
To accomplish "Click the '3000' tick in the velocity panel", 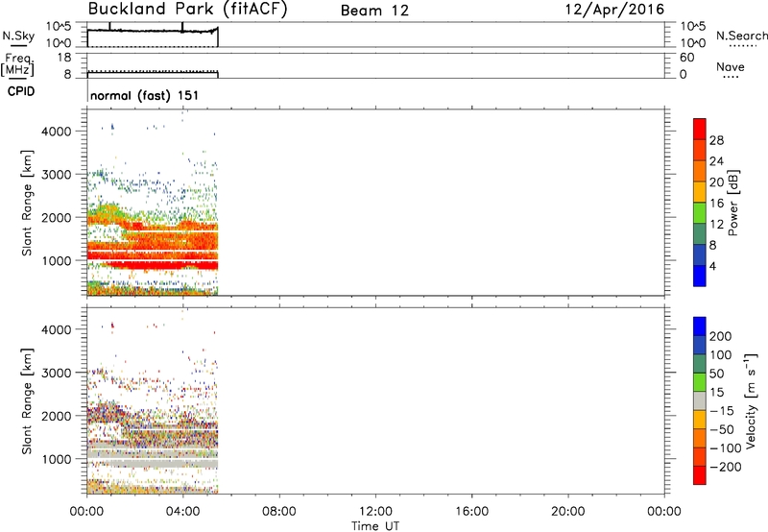I will pos(56,373).
